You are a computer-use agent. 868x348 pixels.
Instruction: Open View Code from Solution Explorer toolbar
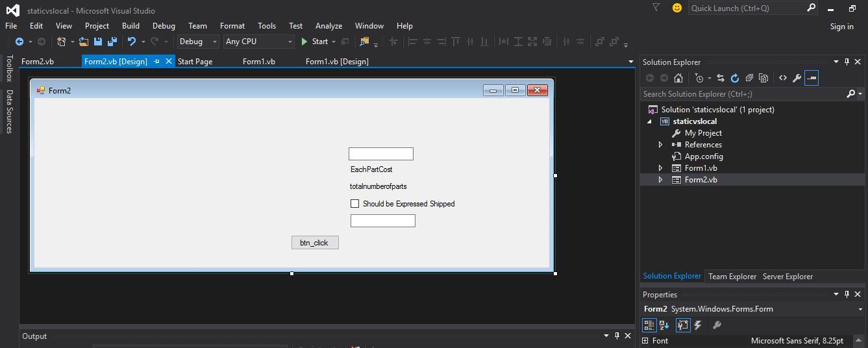[783, 78]
